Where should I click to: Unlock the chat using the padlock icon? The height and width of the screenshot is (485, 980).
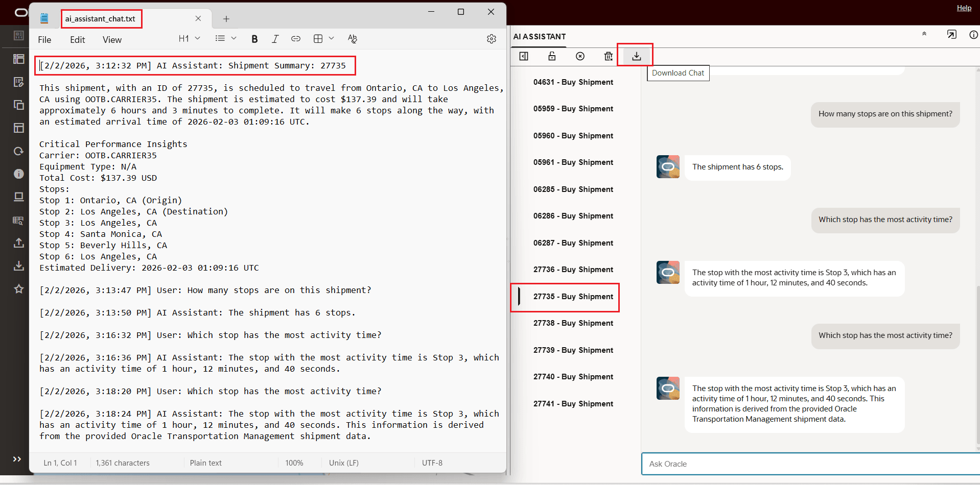(552, 56)
